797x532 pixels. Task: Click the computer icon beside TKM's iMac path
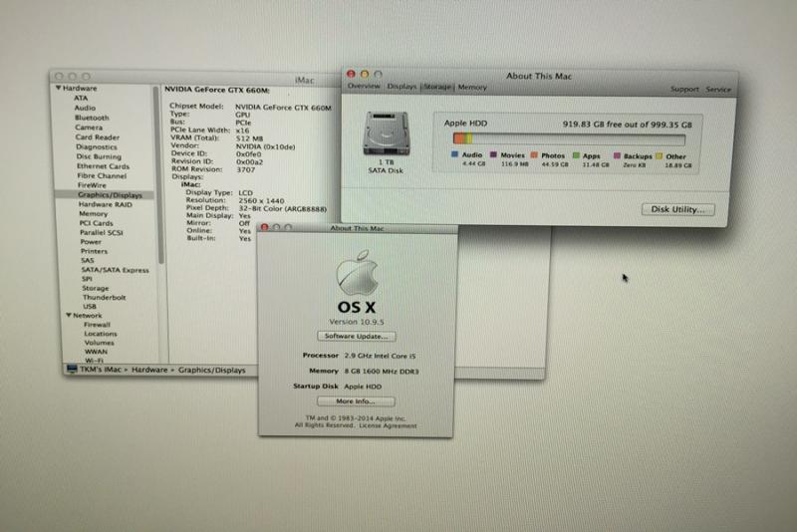(72, 370)
